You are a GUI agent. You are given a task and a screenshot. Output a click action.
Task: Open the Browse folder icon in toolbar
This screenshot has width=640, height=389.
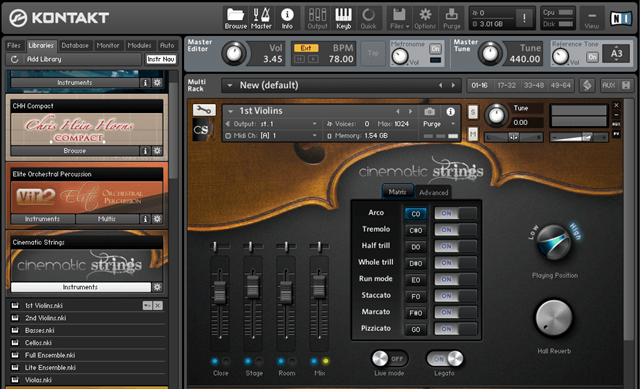(x=236, y=18)
